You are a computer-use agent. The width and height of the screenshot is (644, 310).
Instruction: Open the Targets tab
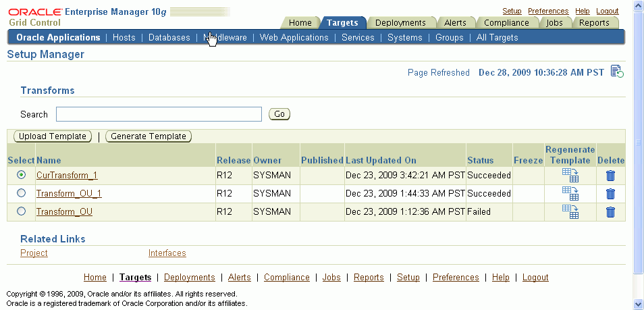click(x=342, y=22)
